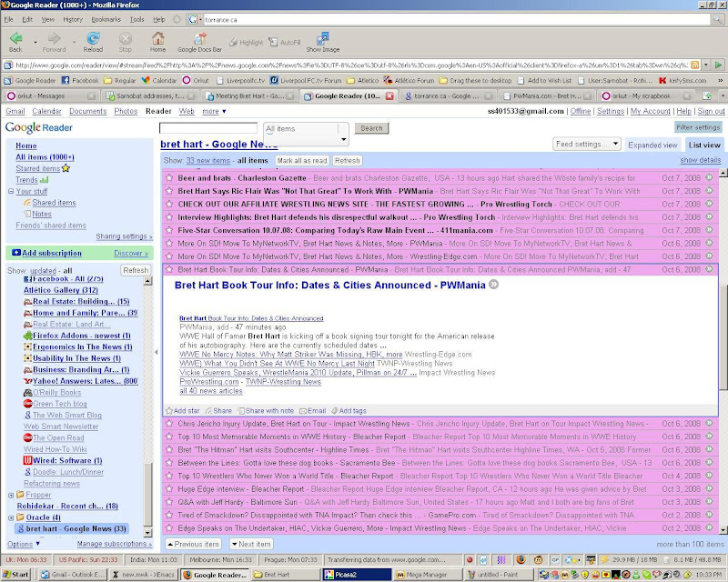The width and height of the screenshot is (728, 582).
Task: Open the Facebook bookmark in bookmarks toolbar
Action: (80, 80)
